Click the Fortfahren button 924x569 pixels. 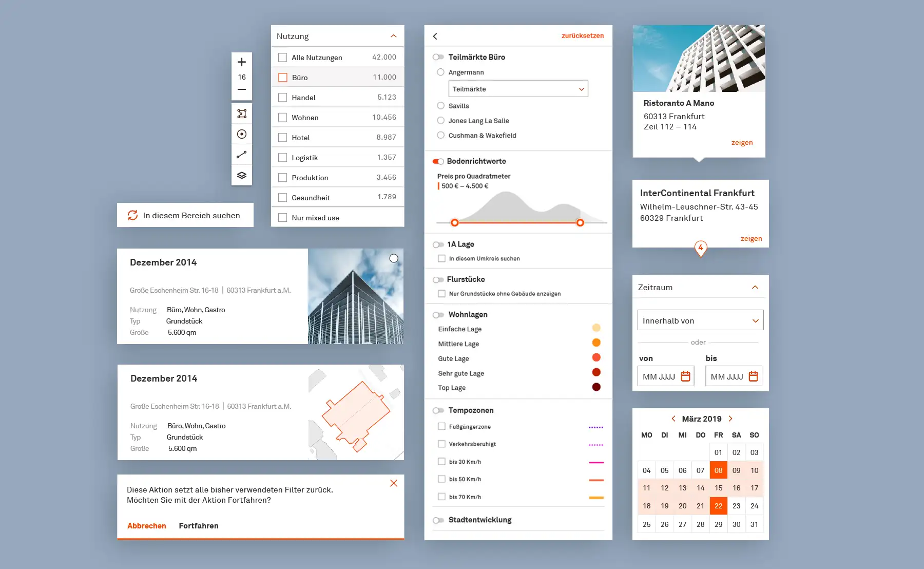tap(199, 525)
